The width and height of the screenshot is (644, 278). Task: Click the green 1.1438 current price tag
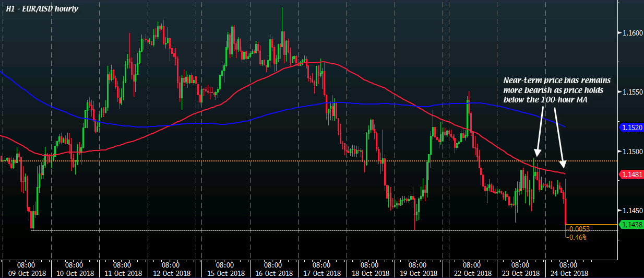(x=631, y=224)
